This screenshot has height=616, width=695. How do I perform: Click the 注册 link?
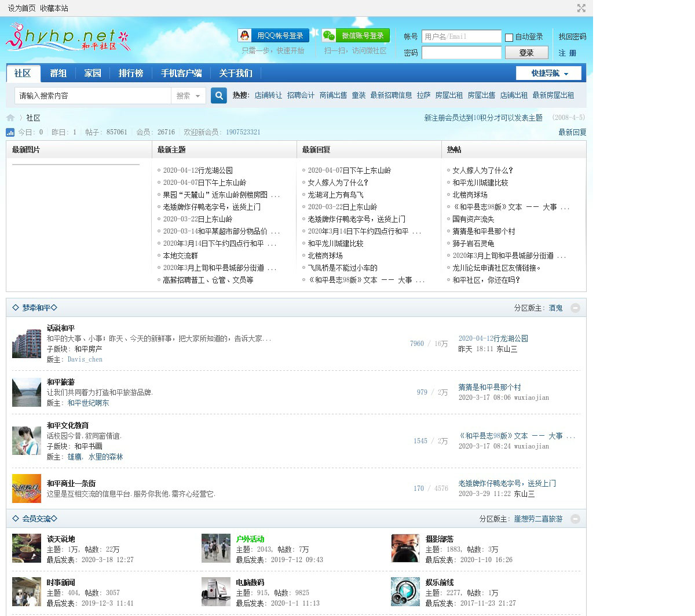coord(568,53)
